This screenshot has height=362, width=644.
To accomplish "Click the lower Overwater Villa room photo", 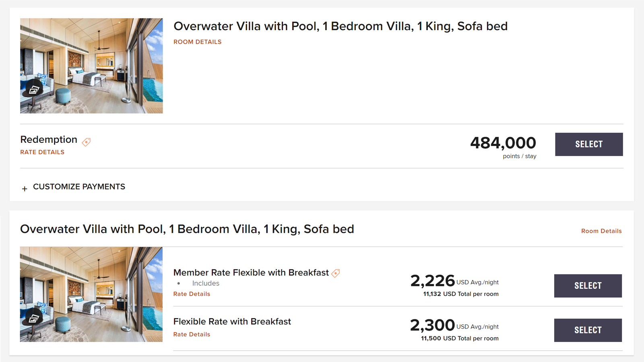I will pos(91,294).
